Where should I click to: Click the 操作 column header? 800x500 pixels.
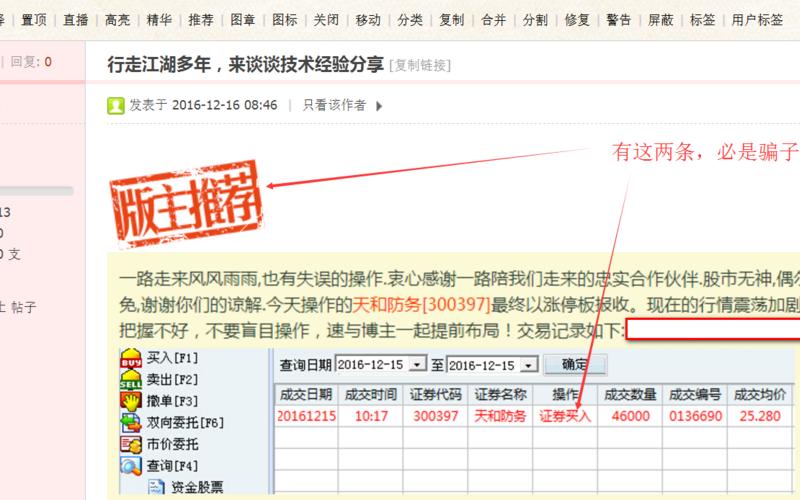point(565,394)
